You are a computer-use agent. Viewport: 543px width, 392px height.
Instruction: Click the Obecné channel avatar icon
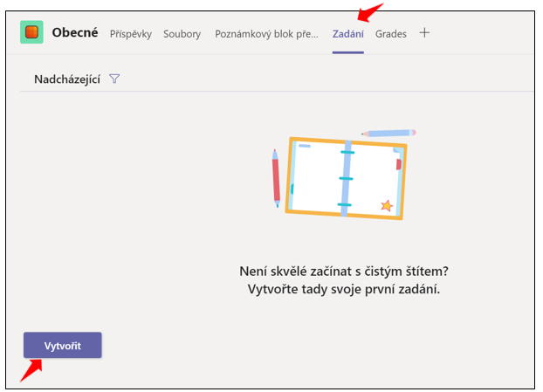coord(31,32)
